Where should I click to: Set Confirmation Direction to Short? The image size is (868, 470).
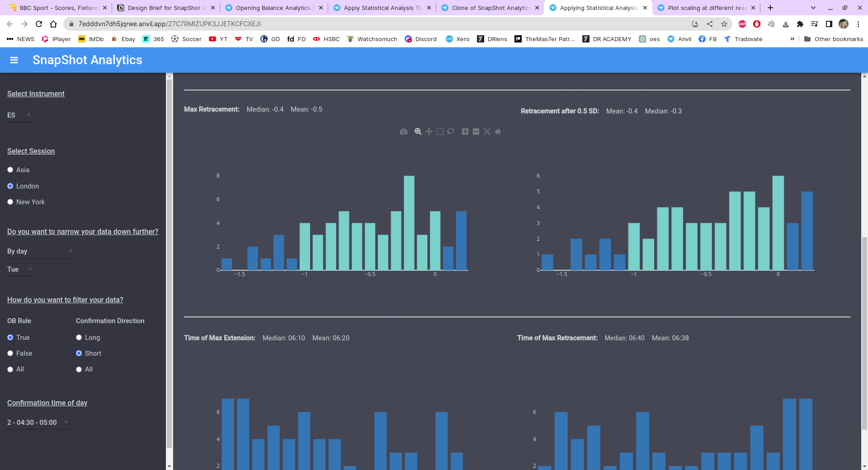pos(79,353)
